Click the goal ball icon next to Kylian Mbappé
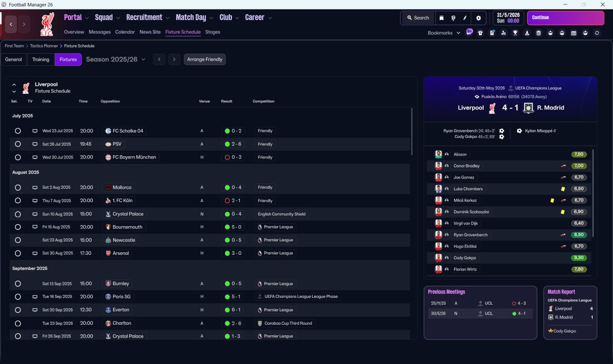The width and height of the screenshot is (613, 364). [519, 131]
